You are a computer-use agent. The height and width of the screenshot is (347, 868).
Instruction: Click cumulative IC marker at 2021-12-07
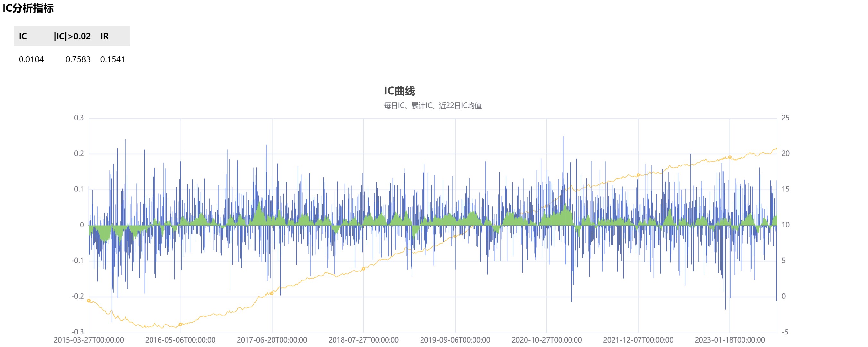point(638,175)
